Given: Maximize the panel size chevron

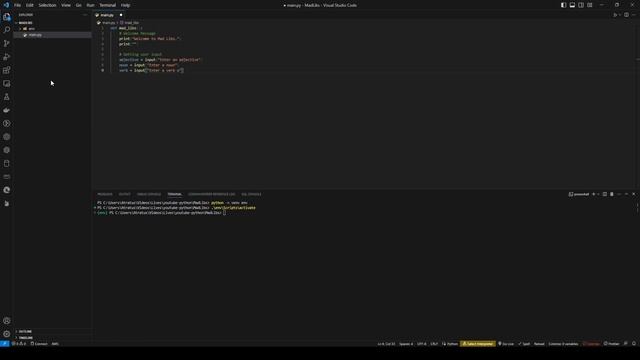Looking at the screenshot, I should [x=627, y=194].
